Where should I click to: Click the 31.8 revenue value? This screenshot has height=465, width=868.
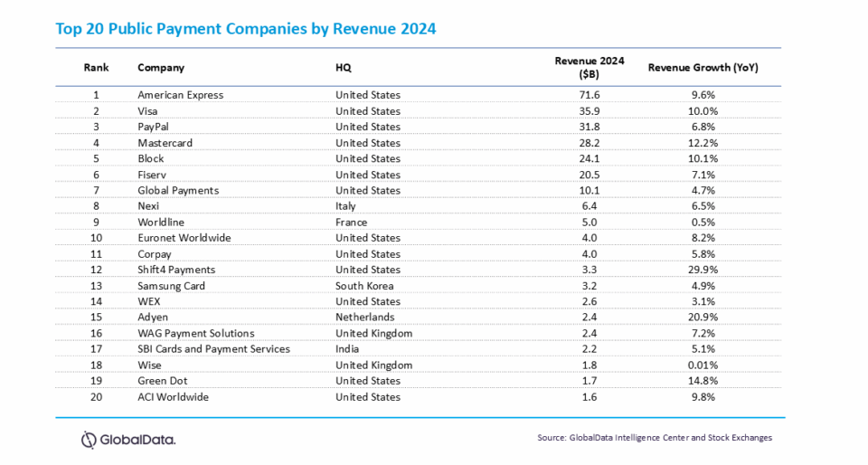[x=590, y=127]
